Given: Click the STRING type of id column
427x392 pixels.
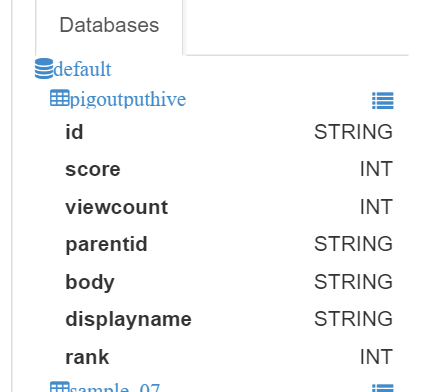Looking at the screenshot, I should point(353,132).
